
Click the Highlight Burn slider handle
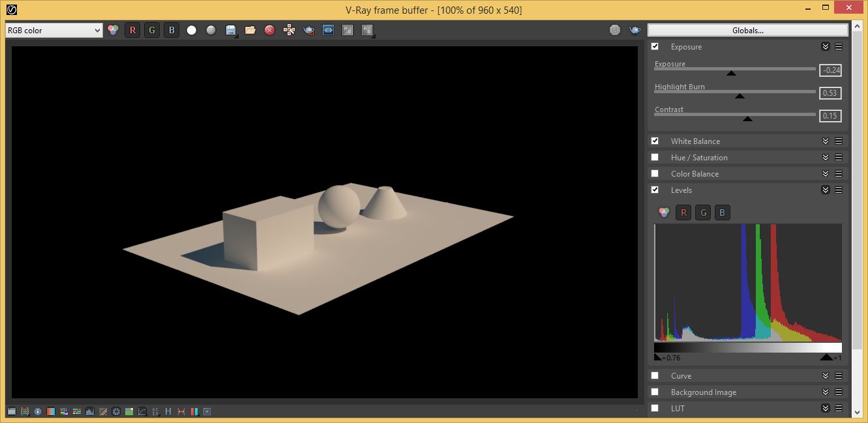point(739,96)
